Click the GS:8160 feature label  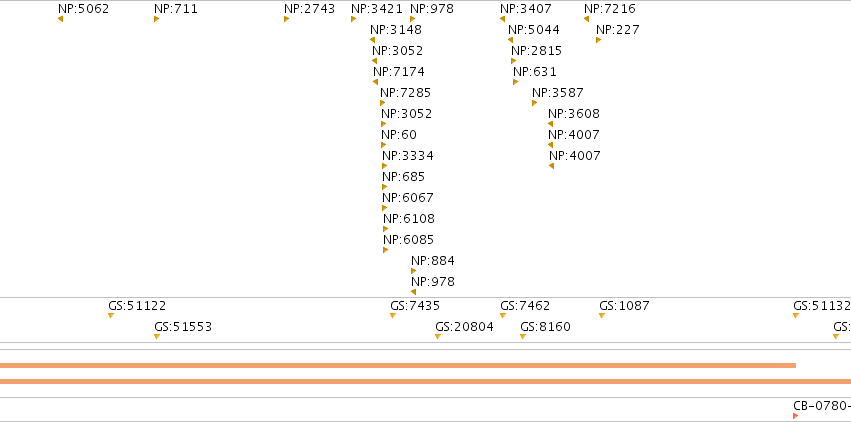tap(545, 327)
